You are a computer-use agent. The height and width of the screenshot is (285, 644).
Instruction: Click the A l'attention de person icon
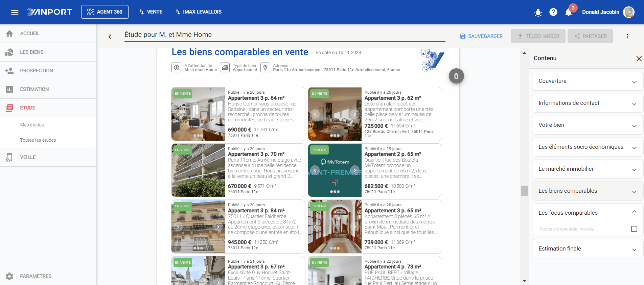tap(177, 68)
